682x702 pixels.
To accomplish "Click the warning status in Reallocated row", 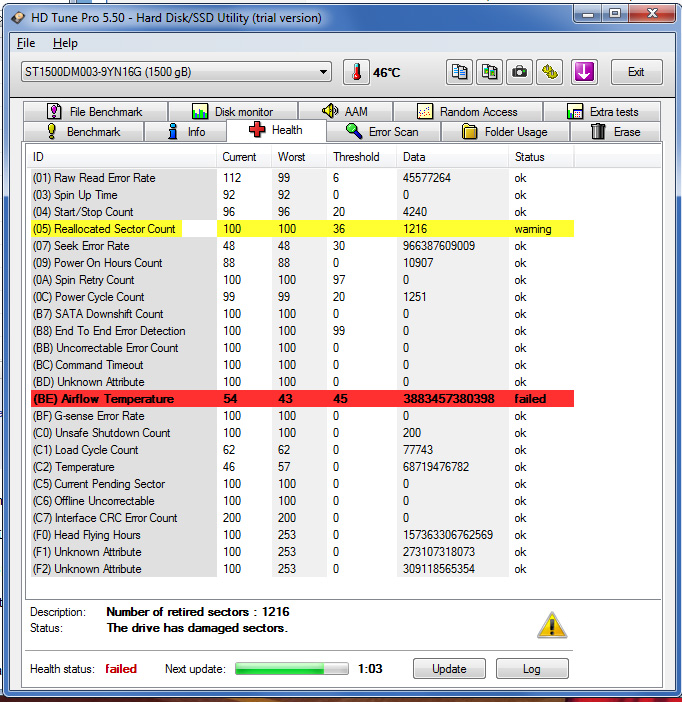I will pos(533,229).
